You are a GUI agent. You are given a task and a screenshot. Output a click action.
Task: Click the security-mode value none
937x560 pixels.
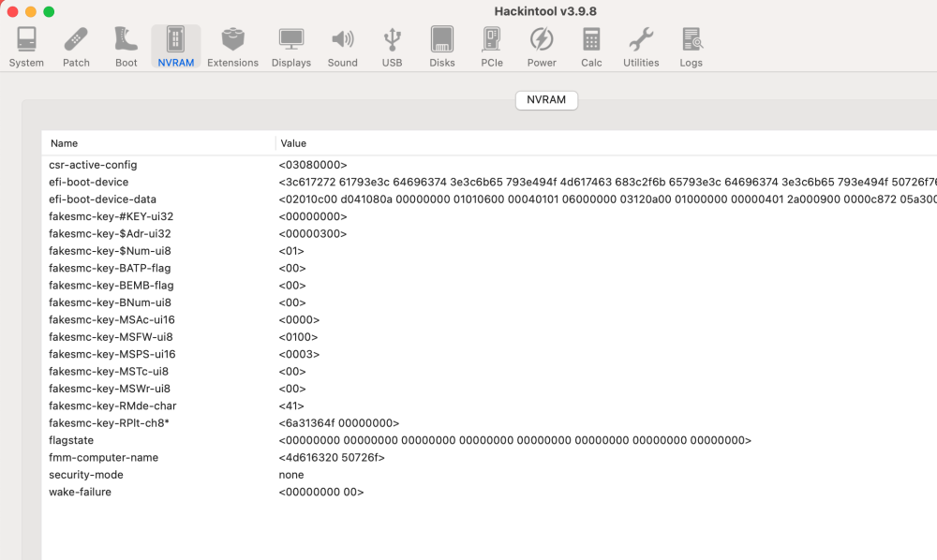(x=291, y=475)
